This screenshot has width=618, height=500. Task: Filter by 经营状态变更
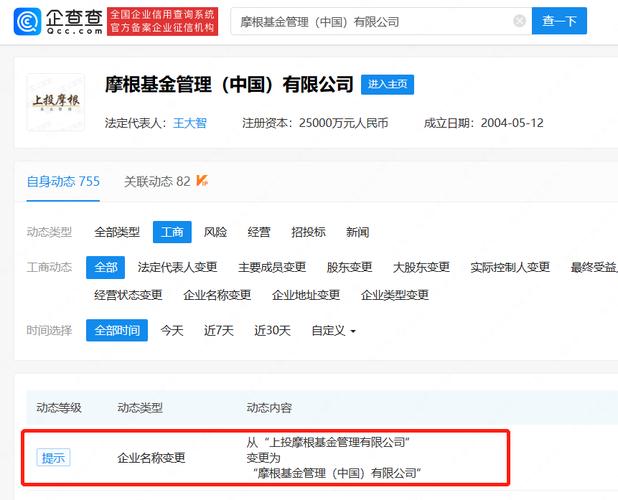128,295
